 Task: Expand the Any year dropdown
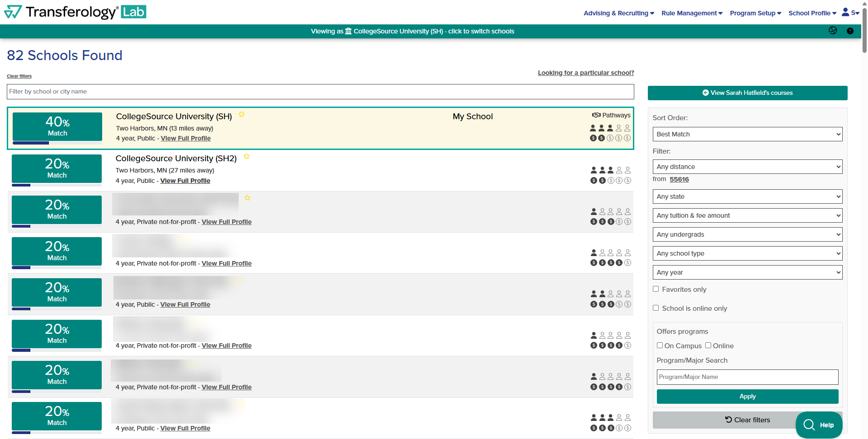point(748,272)
